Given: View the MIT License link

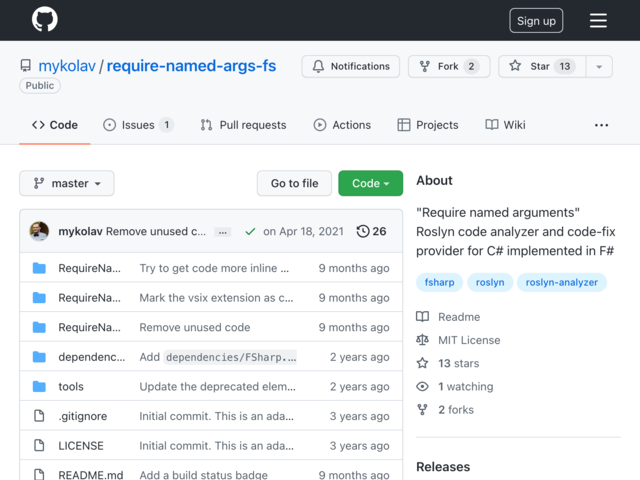Looking at the screenshot, I should tap(469, 340).
